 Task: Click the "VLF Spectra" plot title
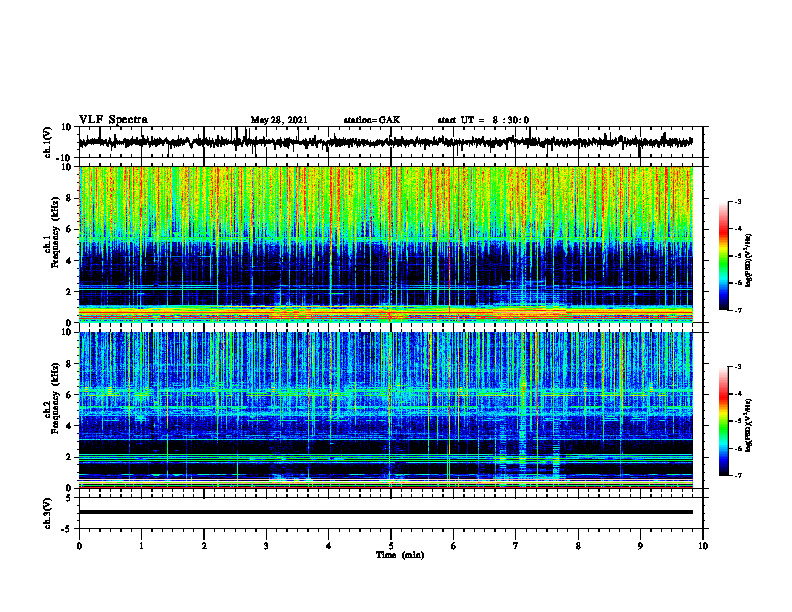click(x=113, y=119)
